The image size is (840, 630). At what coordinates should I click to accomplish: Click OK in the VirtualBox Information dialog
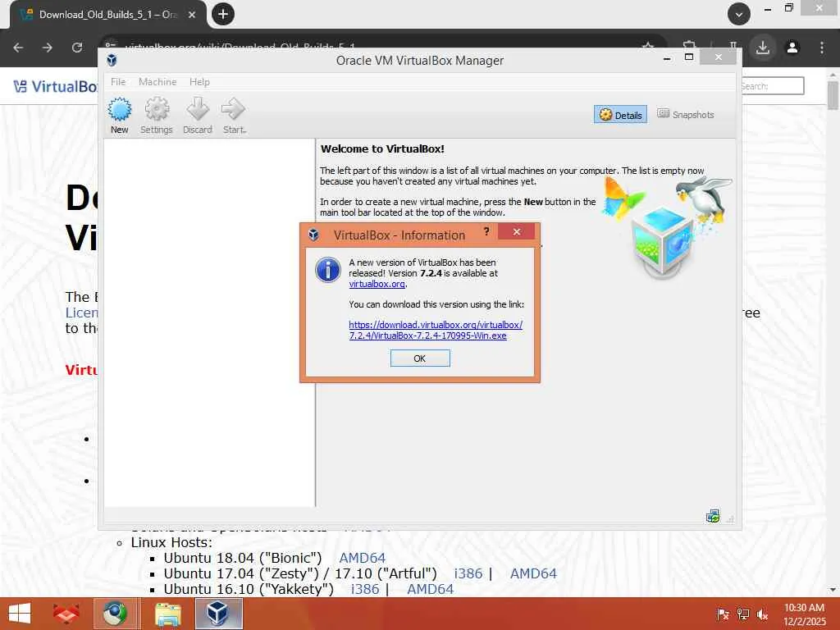[420, 358]
